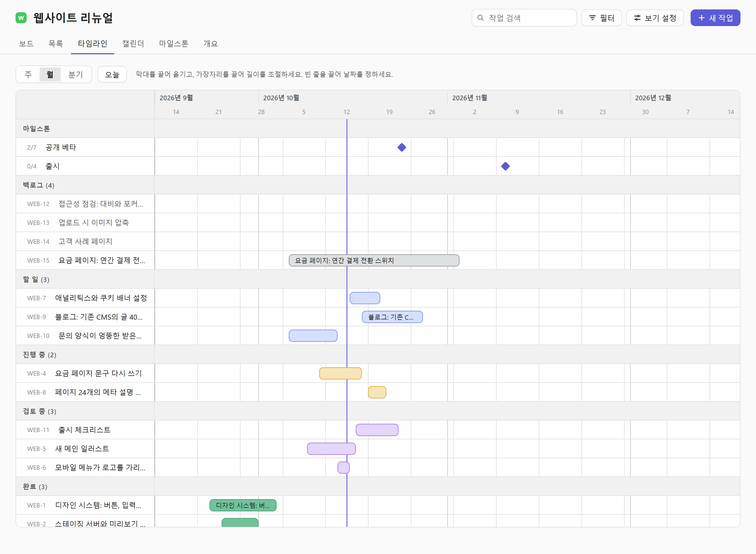
Task: Open the 개요 tab
Action: click(x=210, y=43)
